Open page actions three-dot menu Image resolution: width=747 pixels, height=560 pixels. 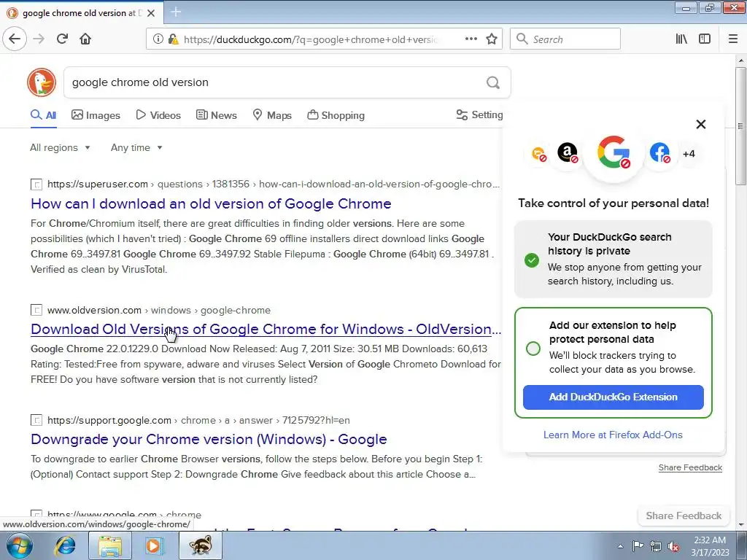coord(471,39)
